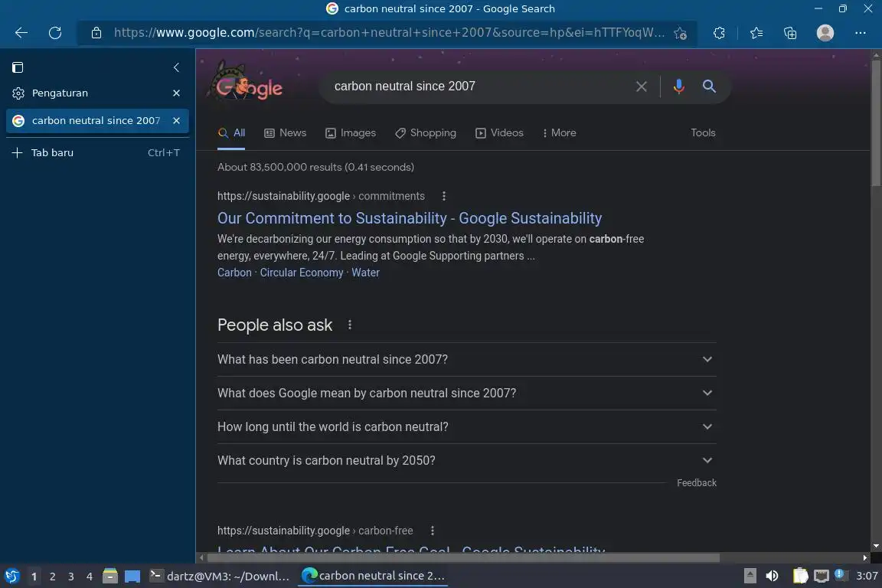Open the Circular Economy sitelink
The width and height of the screenshot is (882, 588).
click(302, 273)
